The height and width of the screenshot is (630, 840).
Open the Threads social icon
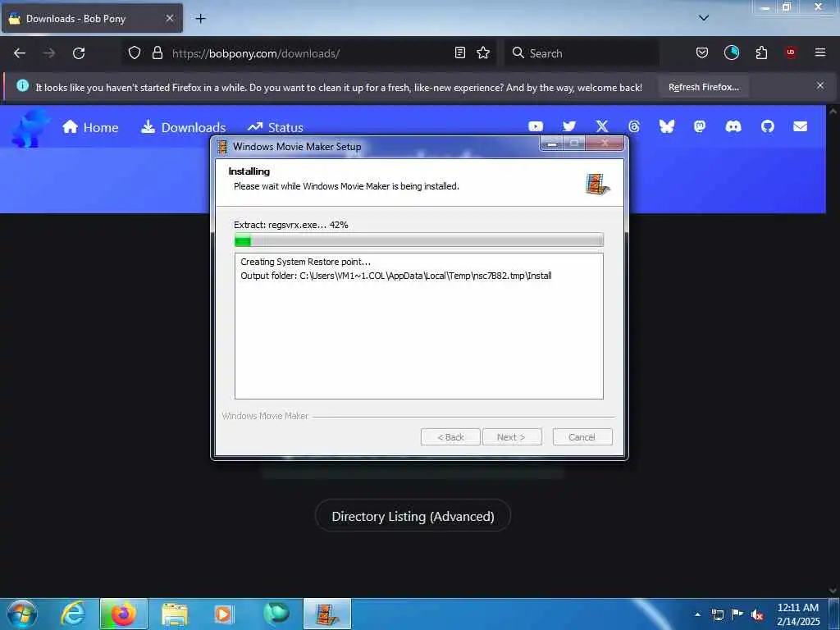tap(634, 126)
